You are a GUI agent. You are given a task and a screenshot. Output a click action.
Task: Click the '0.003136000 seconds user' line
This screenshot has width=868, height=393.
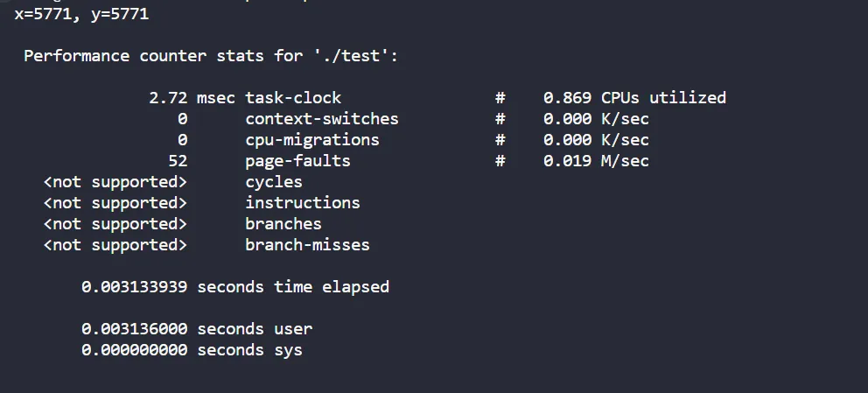pos(196,329)
